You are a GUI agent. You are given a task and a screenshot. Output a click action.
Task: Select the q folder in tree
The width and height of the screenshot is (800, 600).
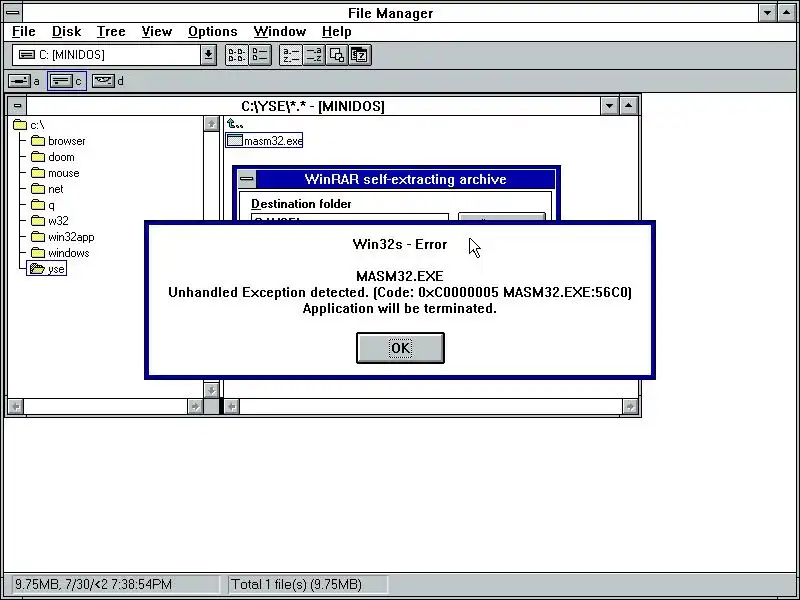click(43, 205)
